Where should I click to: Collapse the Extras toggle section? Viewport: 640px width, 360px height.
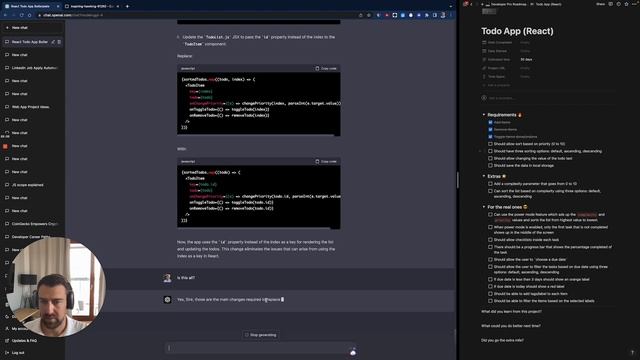pos(484,176)
